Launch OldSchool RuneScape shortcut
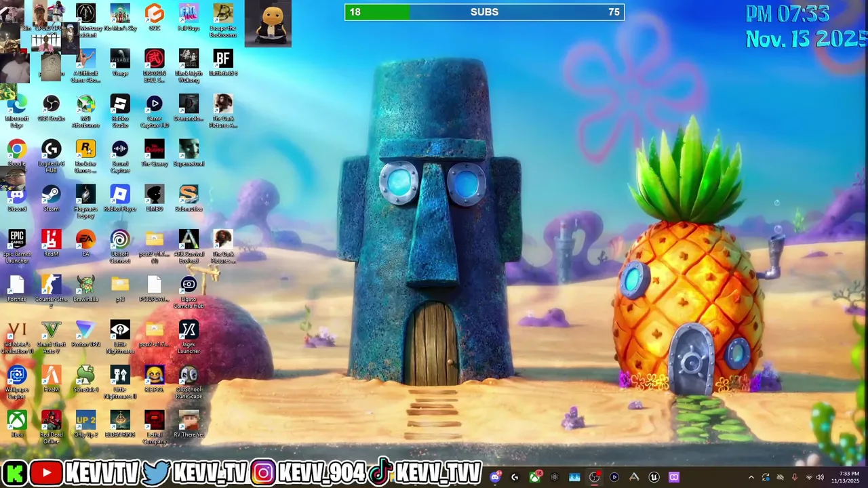 point(189,383)
